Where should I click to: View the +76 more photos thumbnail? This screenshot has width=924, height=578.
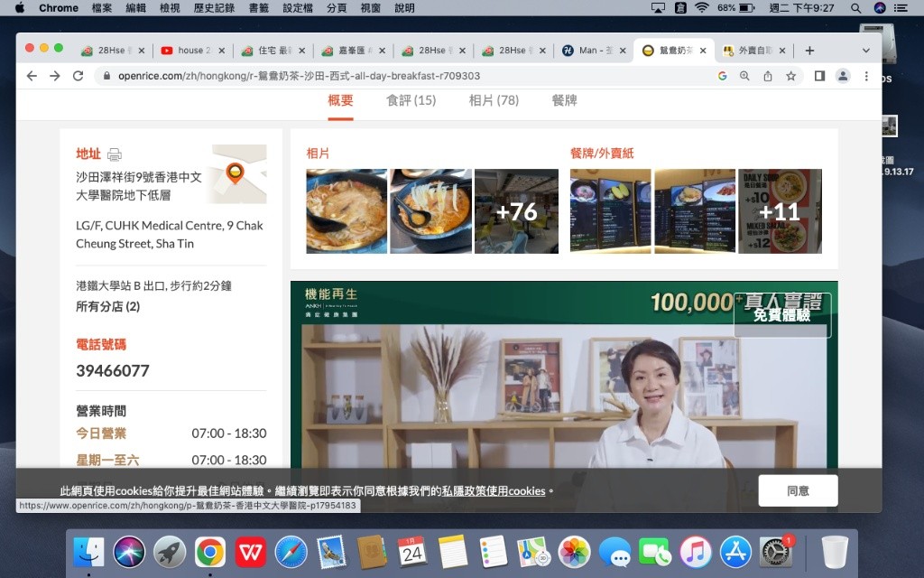[516, 211]
